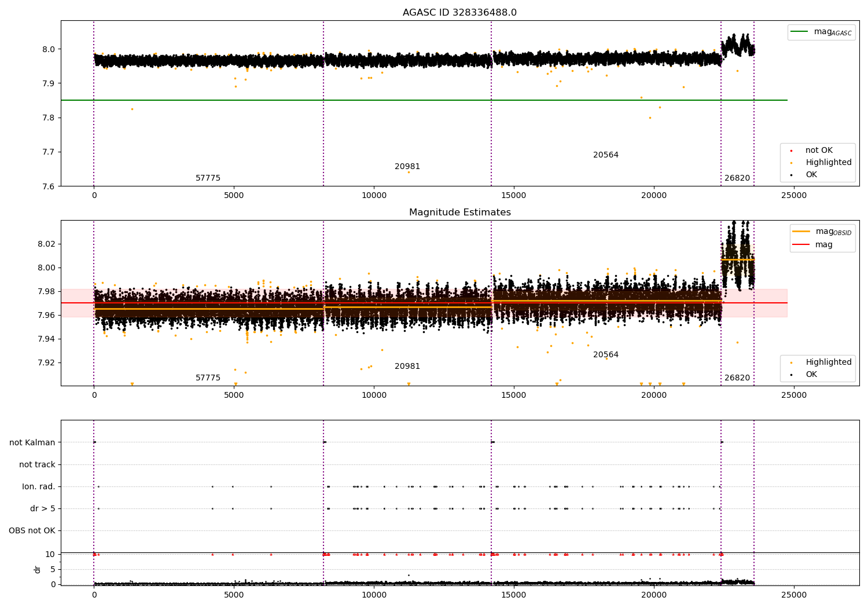The height and width of the screenshot is (608, 868).
Task: Click the title 'AGASC ID 328336488.0'
Action: [459, 13]
